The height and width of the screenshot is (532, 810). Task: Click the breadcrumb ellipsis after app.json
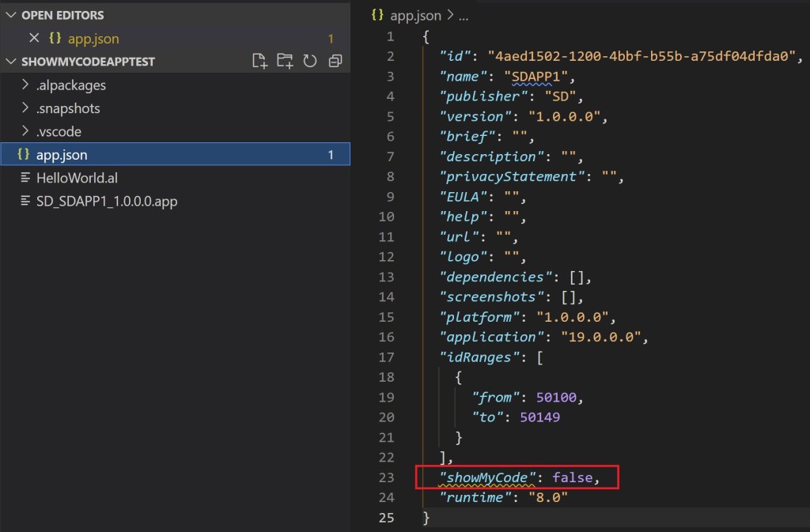click(464, 14)
